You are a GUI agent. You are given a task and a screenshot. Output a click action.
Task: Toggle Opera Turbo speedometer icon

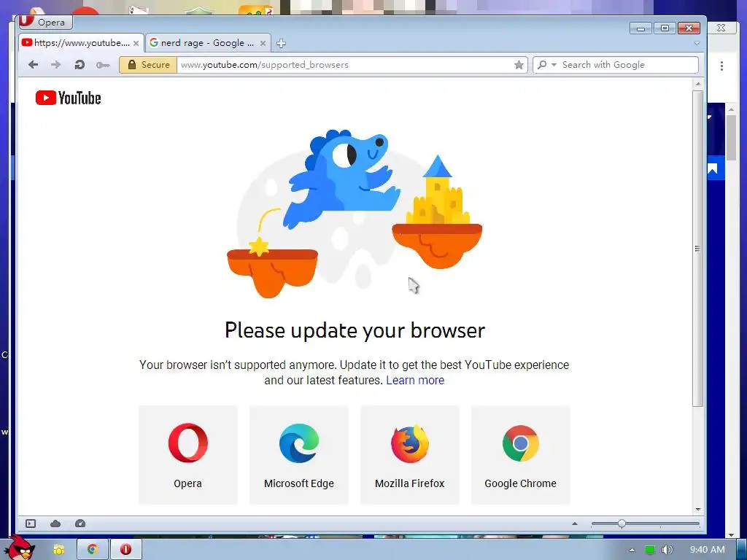(80, 524)
